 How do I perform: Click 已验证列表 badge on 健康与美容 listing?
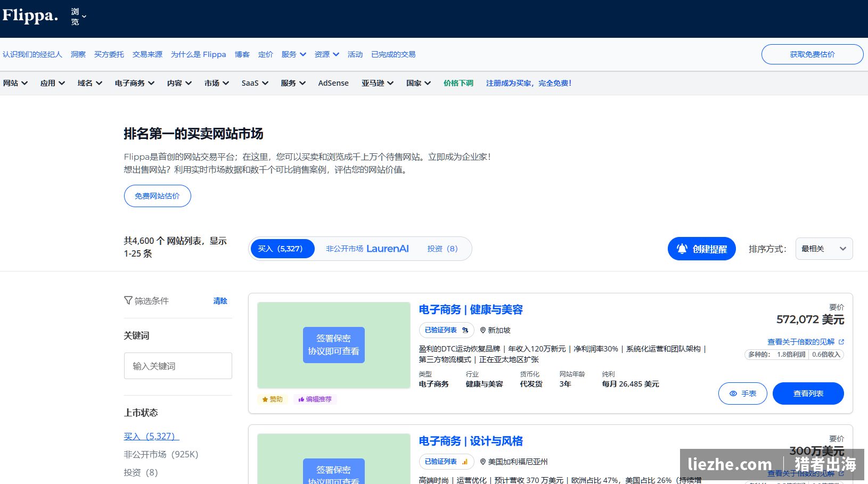446,330
